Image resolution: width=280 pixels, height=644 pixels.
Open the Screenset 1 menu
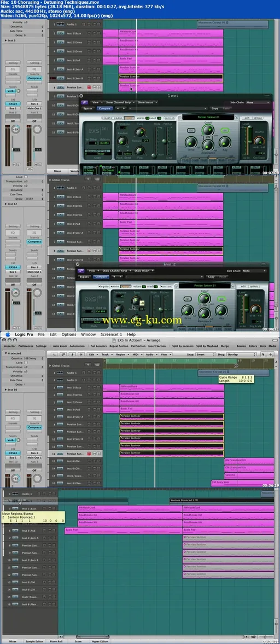111,334
